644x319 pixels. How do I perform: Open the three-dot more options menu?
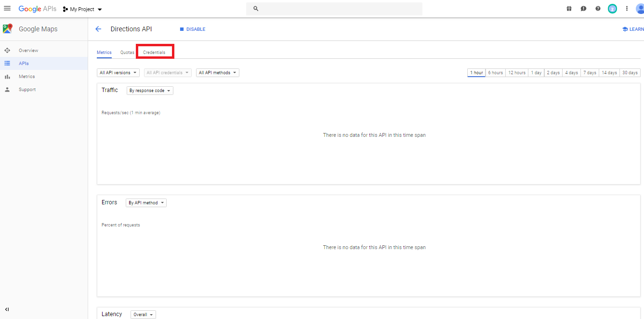coord(627,9)
